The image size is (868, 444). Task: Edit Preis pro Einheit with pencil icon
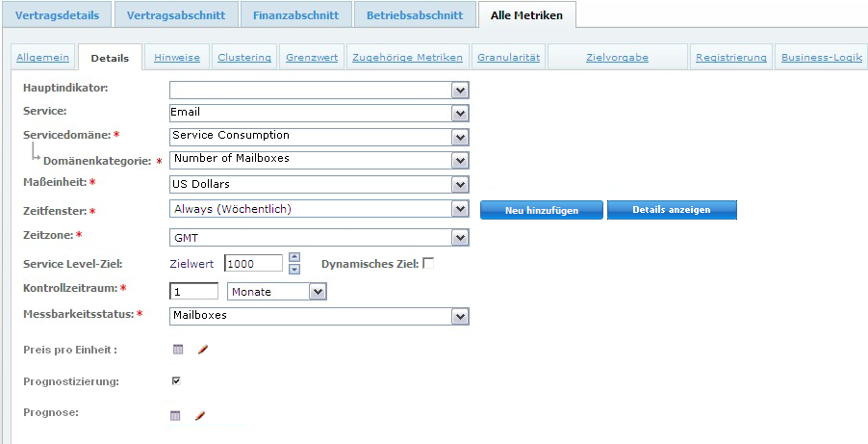tap(203, 350)
